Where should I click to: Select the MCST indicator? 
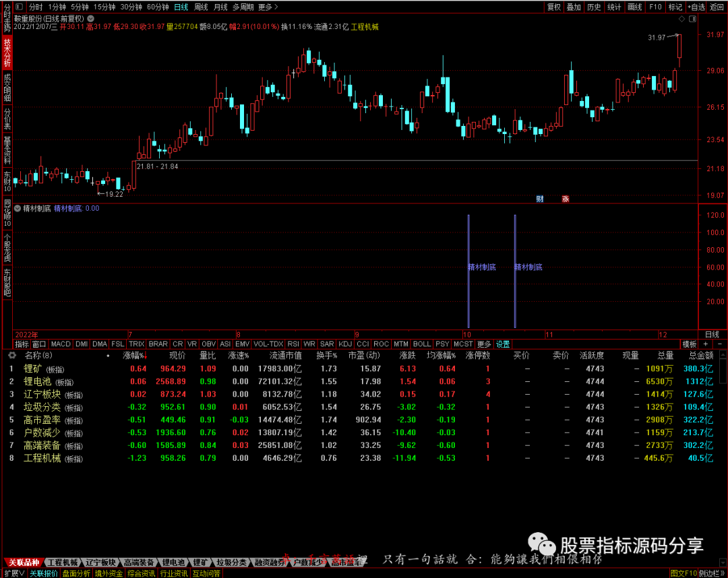pyautogui.click(x=463, y=344)
